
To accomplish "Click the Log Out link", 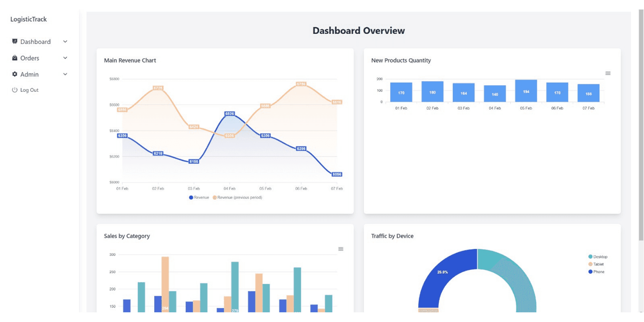I will 29,90.
